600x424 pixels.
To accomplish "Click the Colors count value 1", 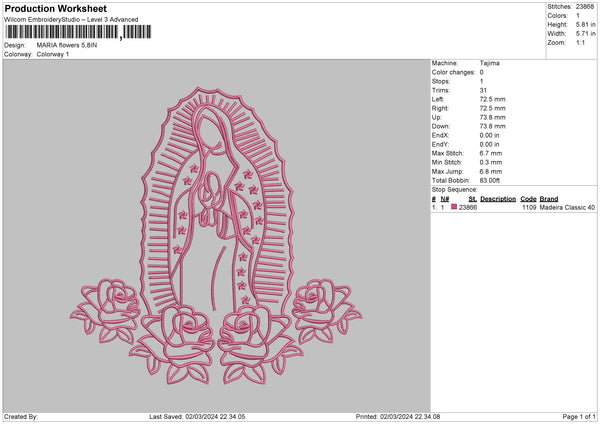I will [578, 16].
